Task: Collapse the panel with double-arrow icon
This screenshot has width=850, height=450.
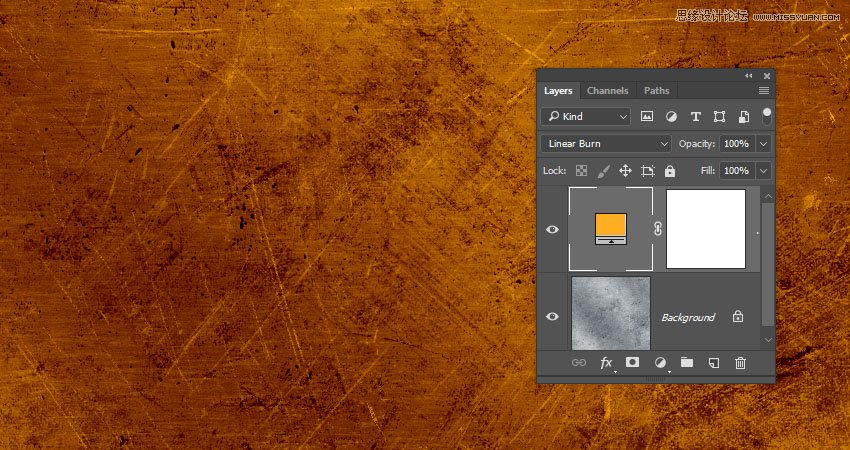Action: point(749,76)
